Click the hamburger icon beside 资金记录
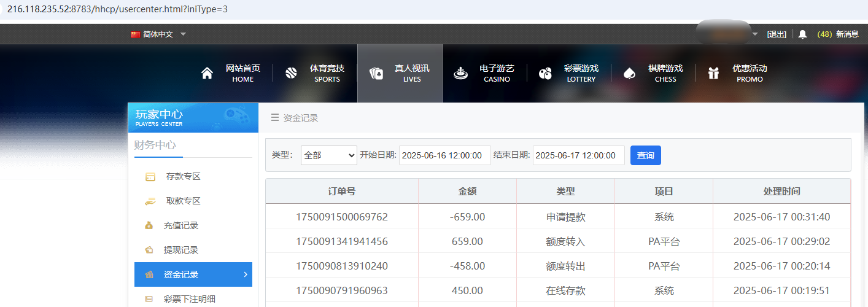Image resolution: width=868 pixels, height=307 pixels. (x=274, y=118)
